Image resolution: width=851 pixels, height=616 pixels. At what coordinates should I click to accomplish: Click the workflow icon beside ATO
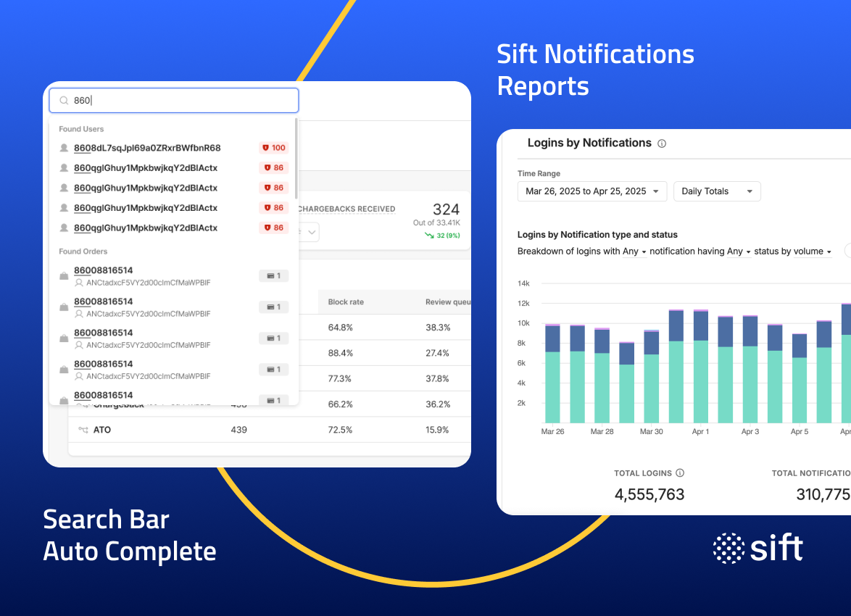(x=83, y=430)
